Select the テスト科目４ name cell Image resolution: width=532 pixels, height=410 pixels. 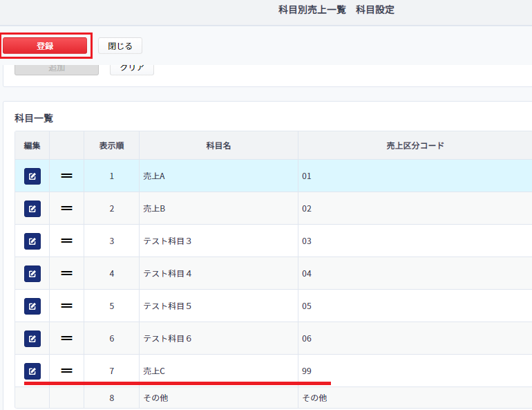(218, 274)
